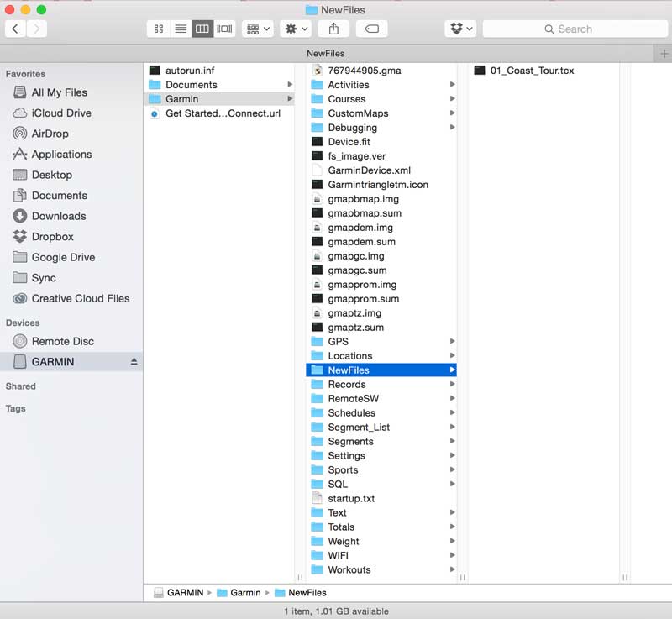Open Dropbox in sidebar
The height and width of the screenshot is (619, 672).
click(44, 237)
